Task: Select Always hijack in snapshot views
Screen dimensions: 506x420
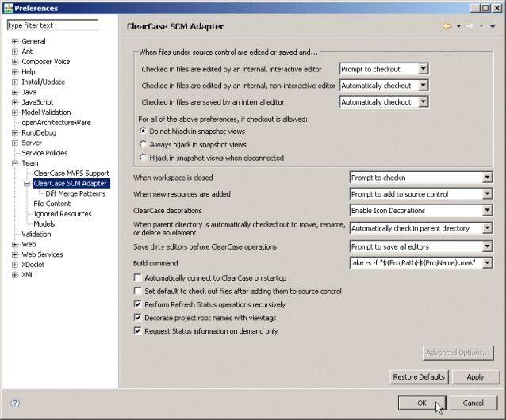Action: [x=143, y=144]
